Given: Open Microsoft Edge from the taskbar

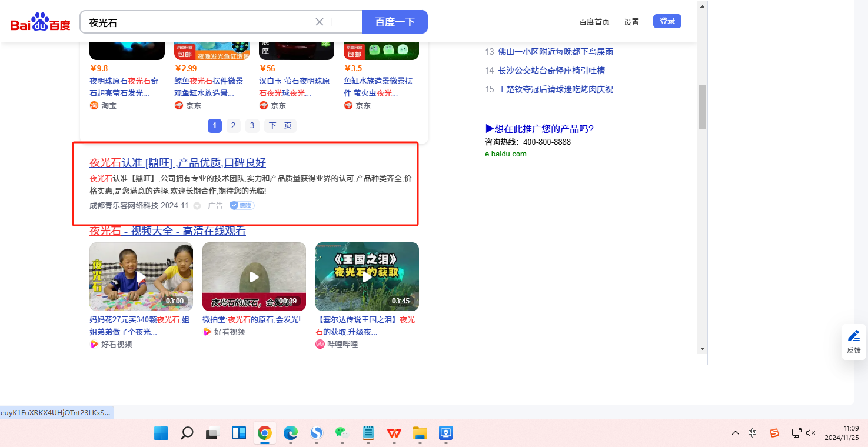Looking at the screenshot, I should click(x=291, y=433).
